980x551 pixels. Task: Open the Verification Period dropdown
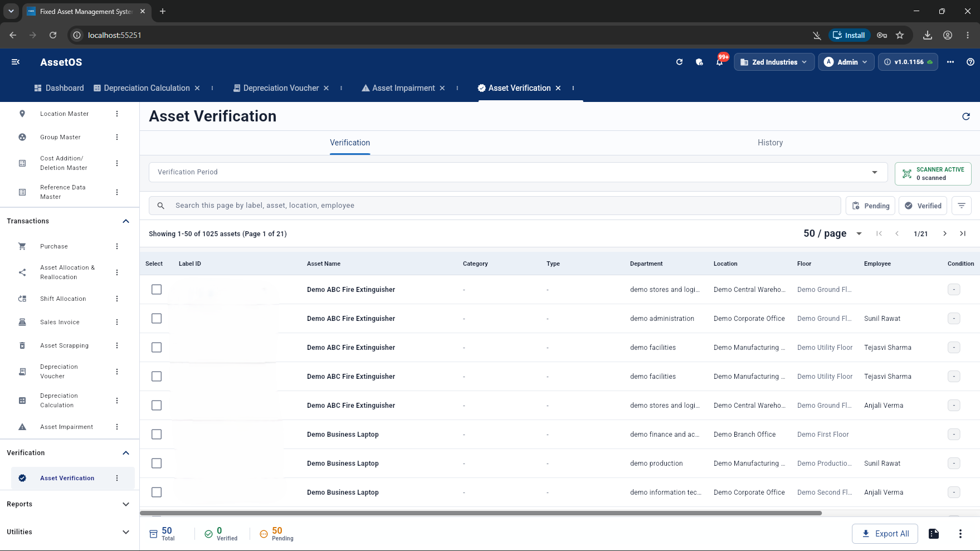coord(518,172)
